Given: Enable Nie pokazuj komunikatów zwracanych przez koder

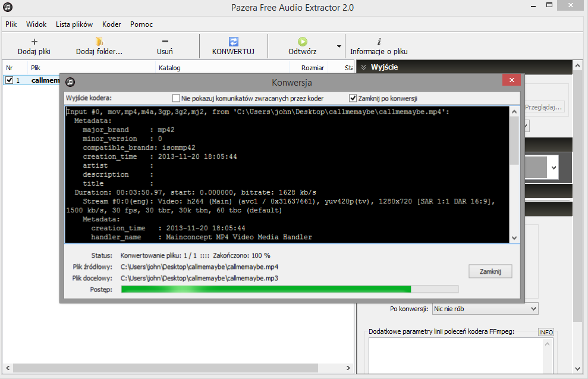Looking at the screenshot, I should pyautogui.click(x=176, y=98).
